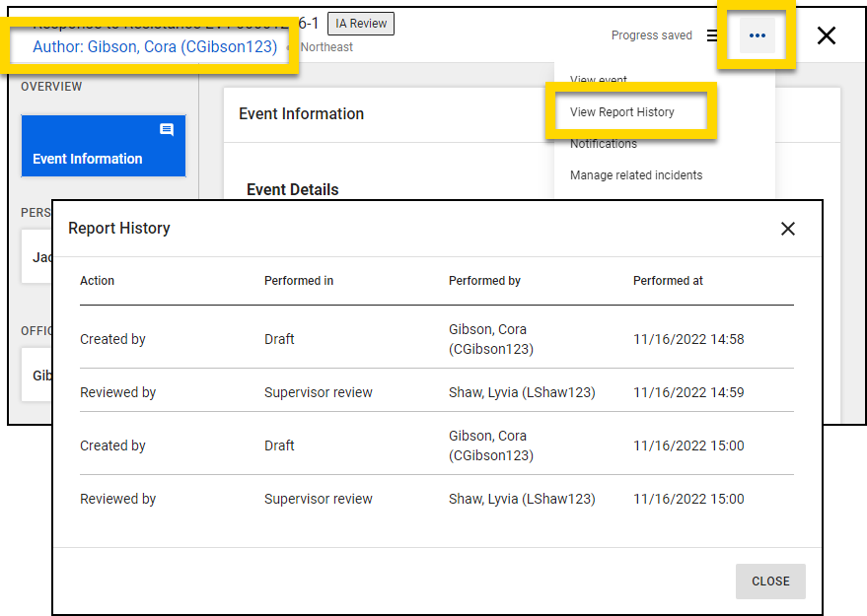The image size is (867, 616).
Task: Click the Northeast location label
Action: point(326,46)
